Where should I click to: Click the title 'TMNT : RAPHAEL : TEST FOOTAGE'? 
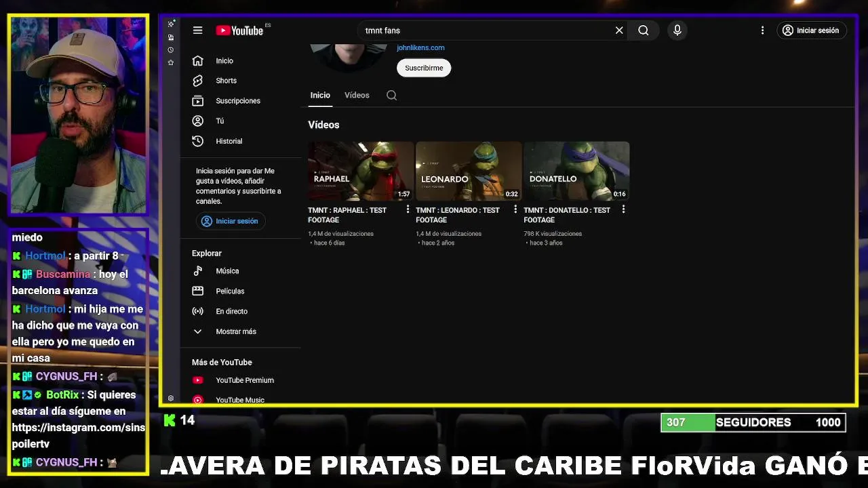347,215
